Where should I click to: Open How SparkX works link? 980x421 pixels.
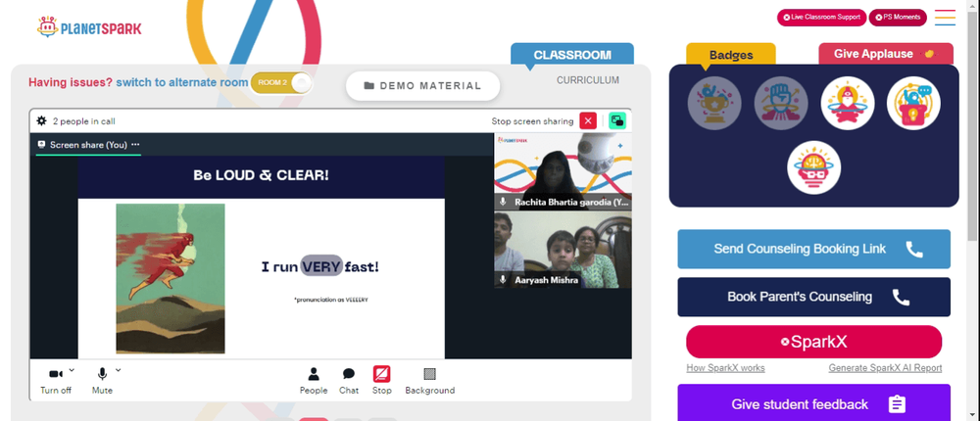tap(725, 368)
